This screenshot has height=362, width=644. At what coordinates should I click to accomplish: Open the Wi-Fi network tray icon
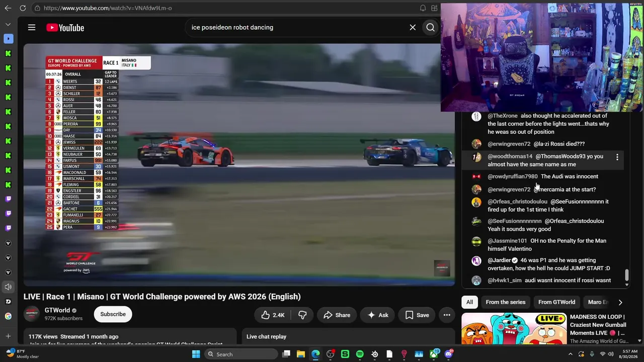pos(602,354)
